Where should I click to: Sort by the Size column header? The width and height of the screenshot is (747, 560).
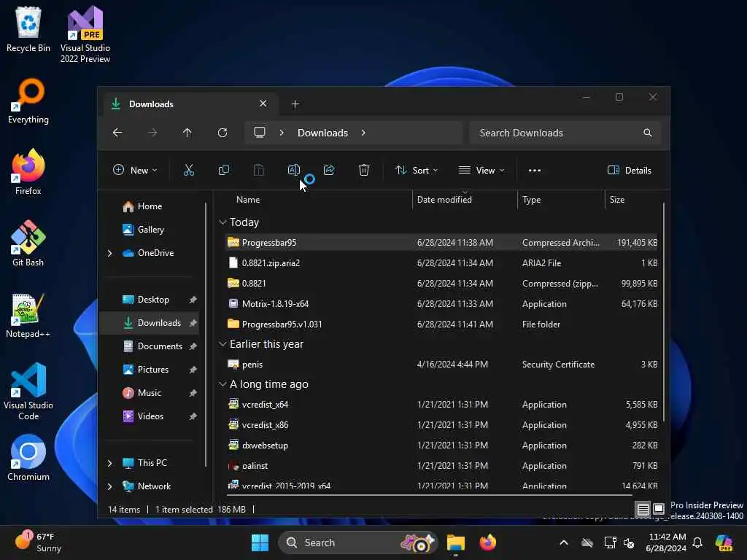[632, 200]
